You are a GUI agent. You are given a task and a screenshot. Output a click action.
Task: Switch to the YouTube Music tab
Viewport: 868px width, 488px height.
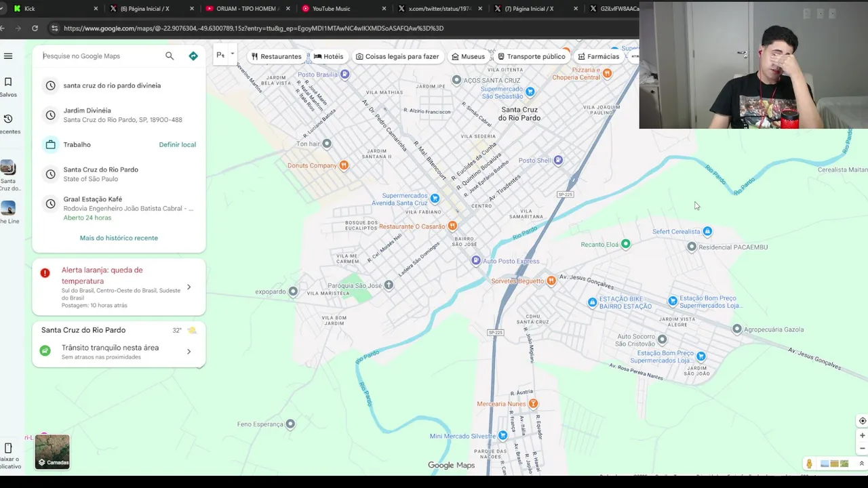343,8
